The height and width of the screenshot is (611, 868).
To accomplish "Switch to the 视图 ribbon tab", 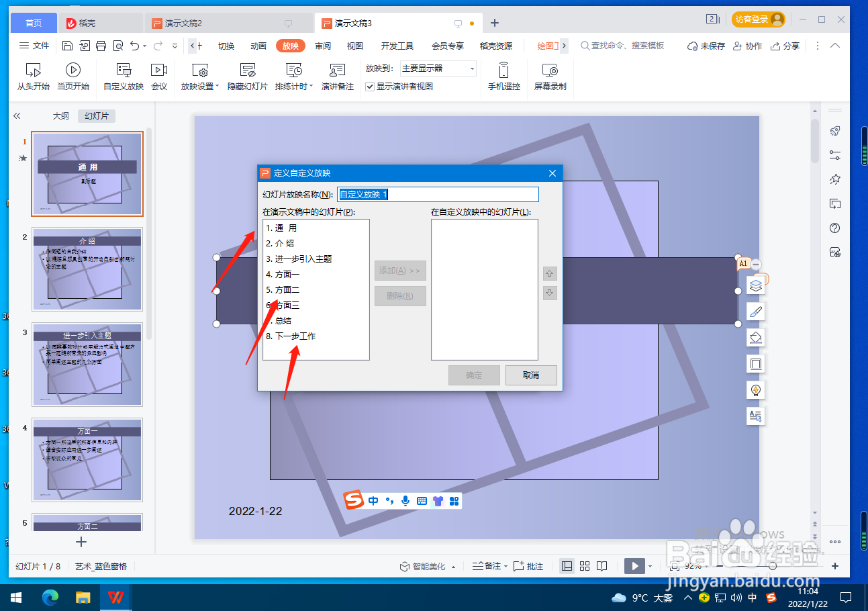I will click(x=355, y=46).
